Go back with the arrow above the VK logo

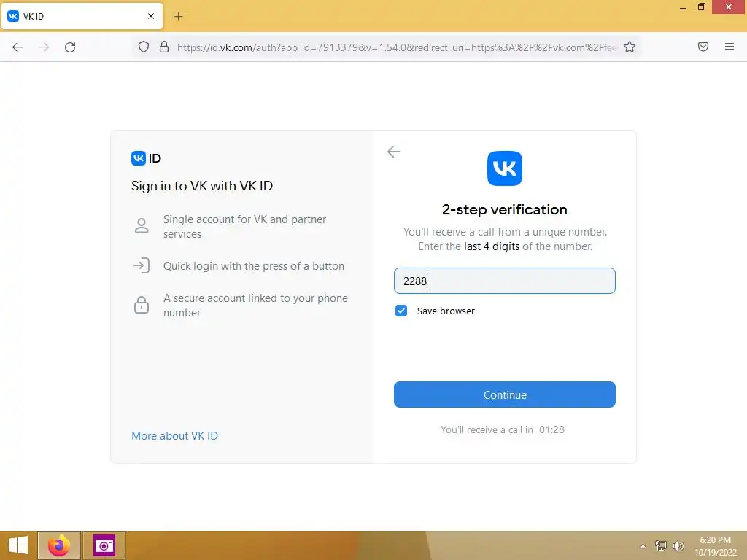click(393, 152)
